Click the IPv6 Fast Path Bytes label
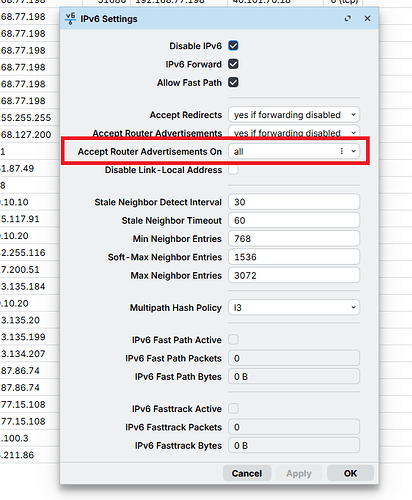This screenshot has width=412, height=500. [178, 377]
